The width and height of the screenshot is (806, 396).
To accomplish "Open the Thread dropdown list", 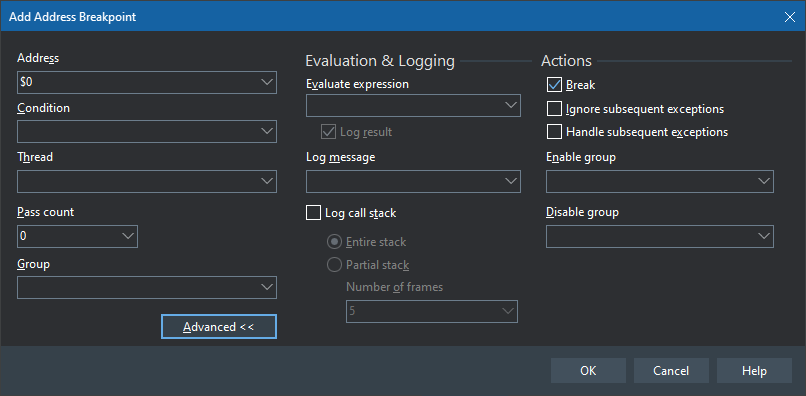I will click(267, 181).
